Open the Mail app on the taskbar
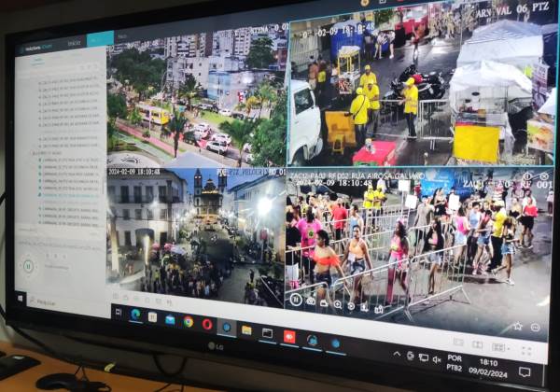The image size is (560, 392). 170,320
